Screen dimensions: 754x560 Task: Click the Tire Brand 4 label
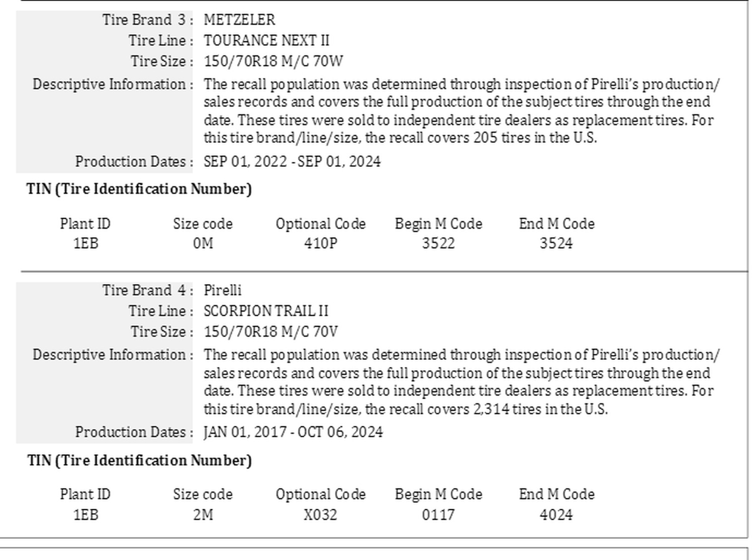[x=148, y=291]
